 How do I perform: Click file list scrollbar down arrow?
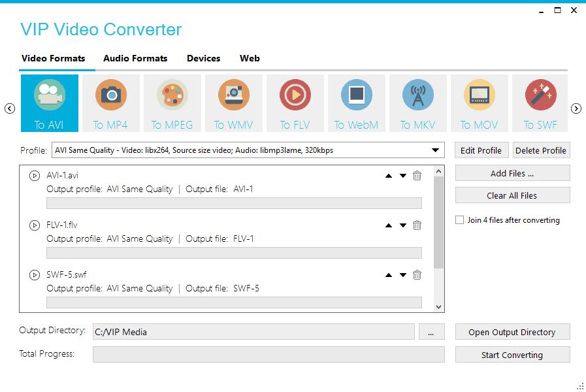pyautogui.click(x=439, y=307)
